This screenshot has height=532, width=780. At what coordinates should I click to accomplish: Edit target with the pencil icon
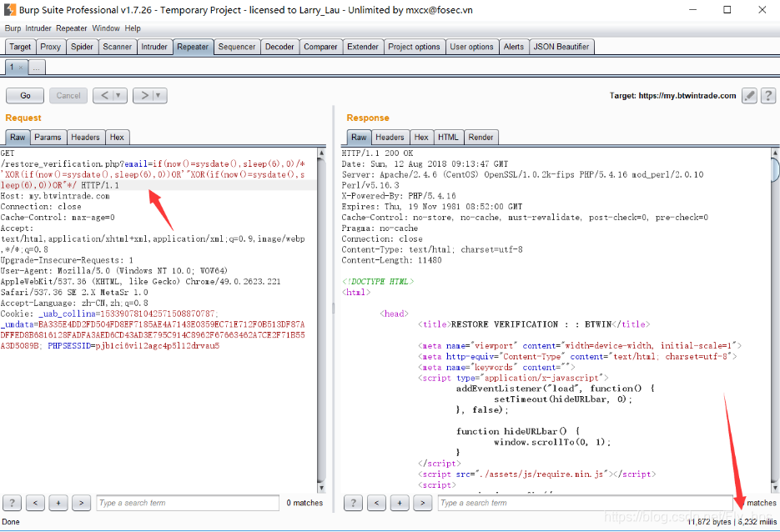point(749,95)
